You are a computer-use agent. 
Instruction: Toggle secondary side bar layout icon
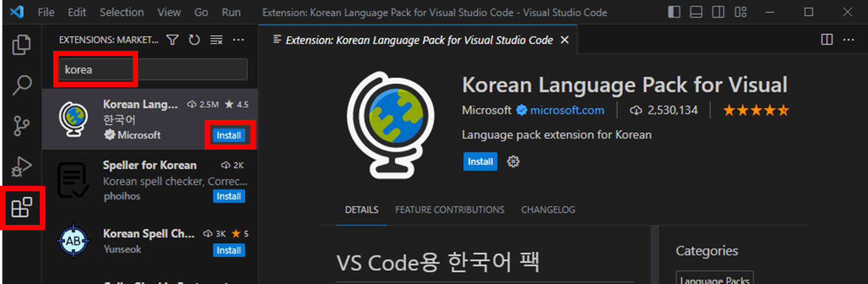718,12
